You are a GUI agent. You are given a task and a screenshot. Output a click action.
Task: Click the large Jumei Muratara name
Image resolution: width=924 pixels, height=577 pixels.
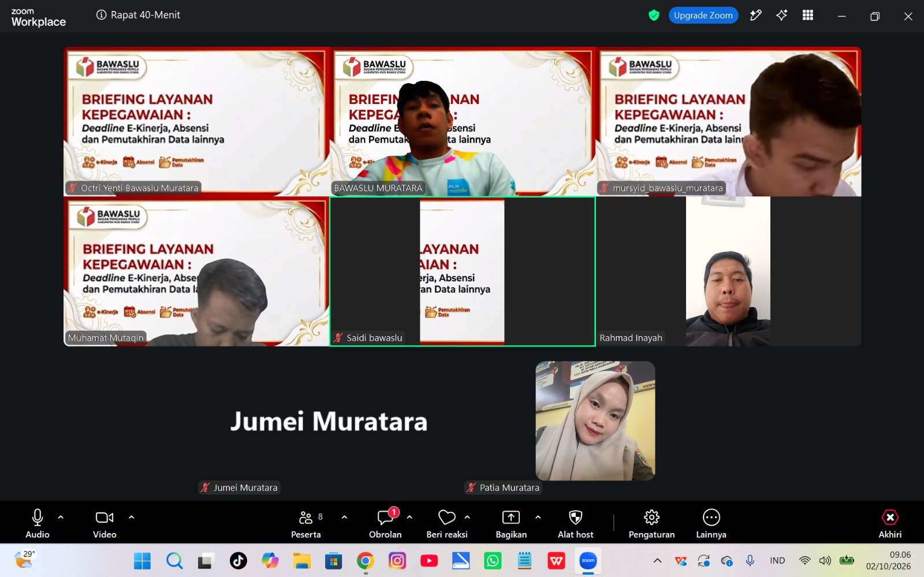[x=329, y=422]
